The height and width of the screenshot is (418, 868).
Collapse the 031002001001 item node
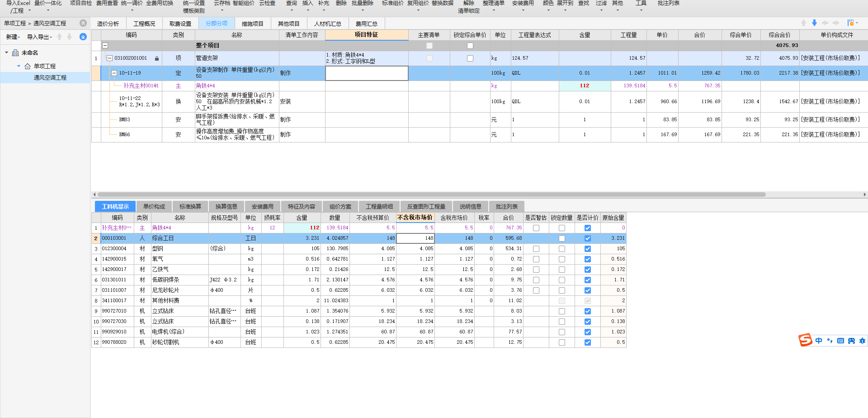[x=109, y=58]
